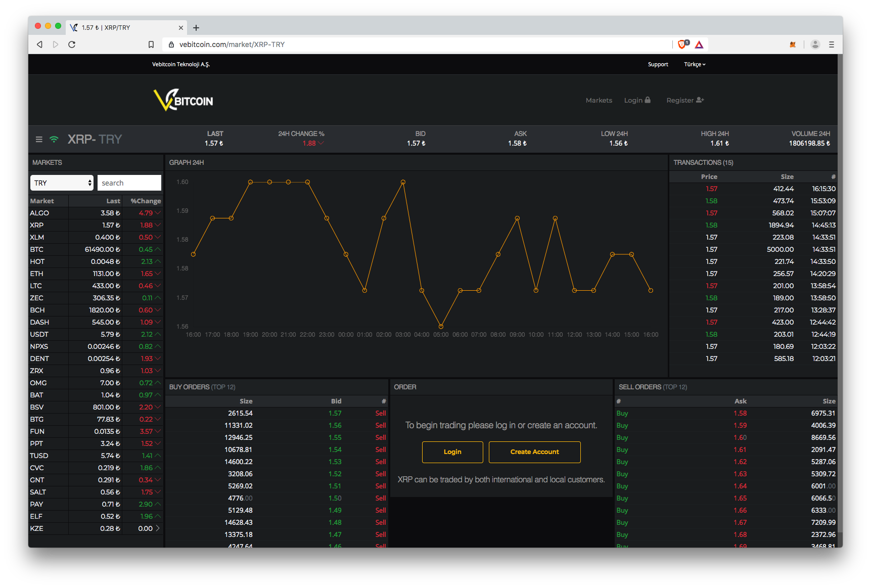Select the ETH market row
871x588 pixels.
coord(96,274)
